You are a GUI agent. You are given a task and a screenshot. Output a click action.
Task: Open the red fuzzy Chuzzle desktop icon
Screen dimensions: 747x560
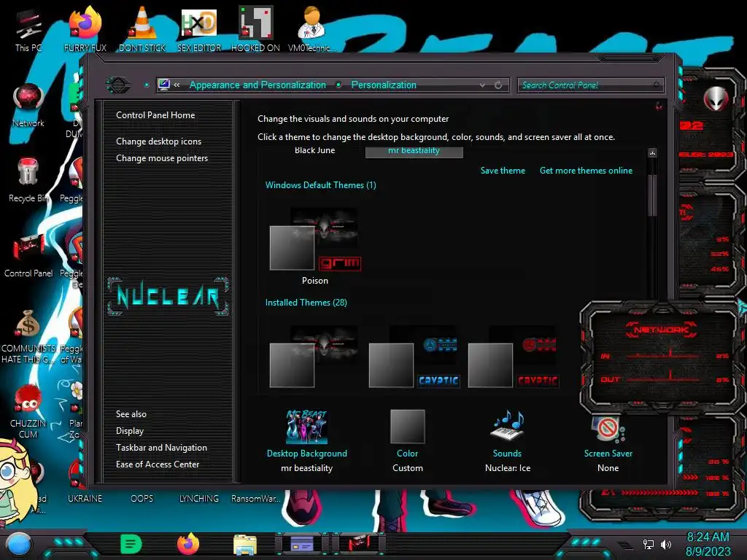tap(28, 411)
